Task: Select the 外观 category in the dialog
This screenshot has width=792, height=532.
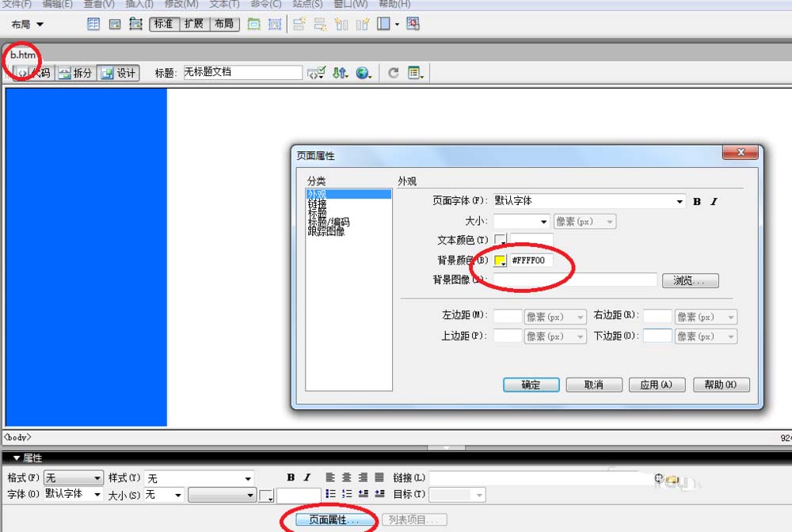Action: pyautogui.click(x=348, y=194)
